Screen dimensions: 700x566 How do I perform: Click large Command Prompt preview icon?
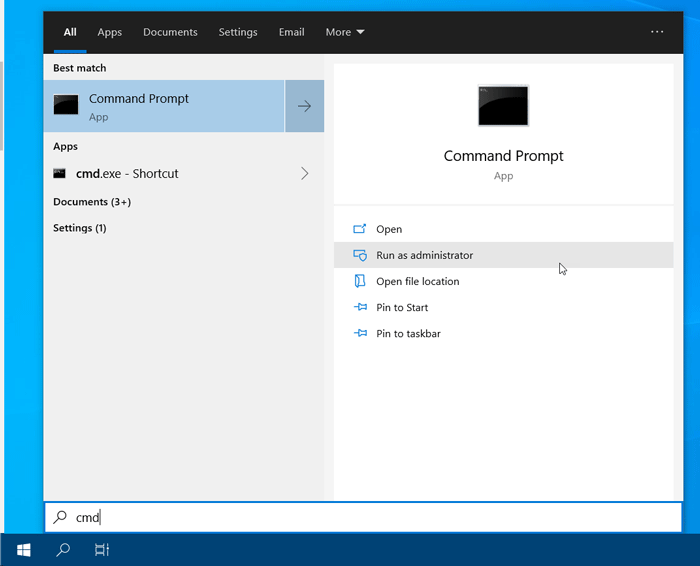tap(503, 105)
